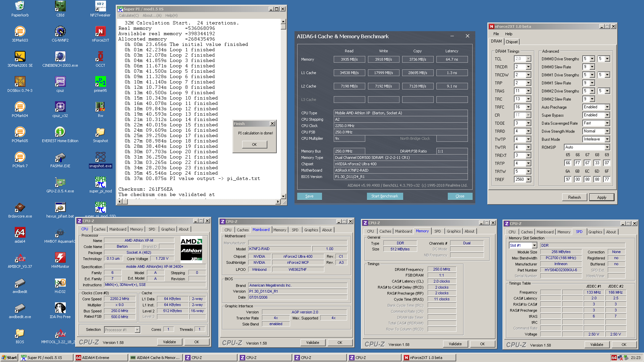Expand ROMSIP dropdown
This screenshot has width=644, height=362.
tap(607, 147)
